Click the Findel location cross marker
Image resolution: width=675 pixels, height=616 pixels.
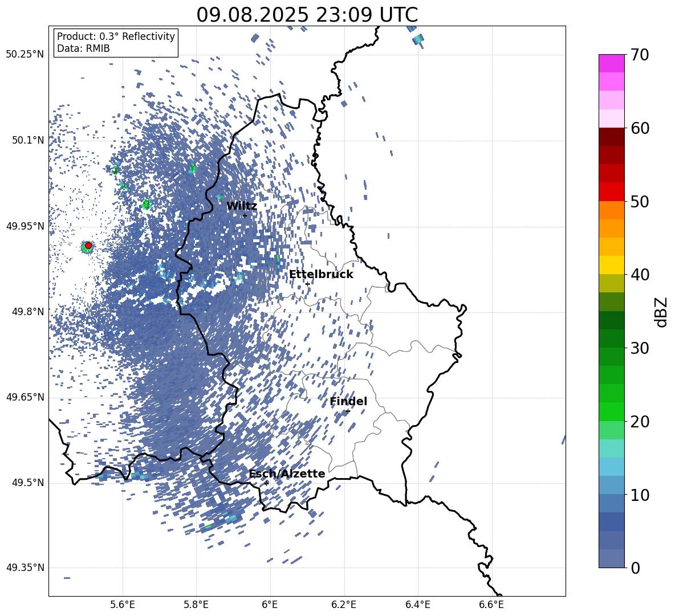(348, 411)
